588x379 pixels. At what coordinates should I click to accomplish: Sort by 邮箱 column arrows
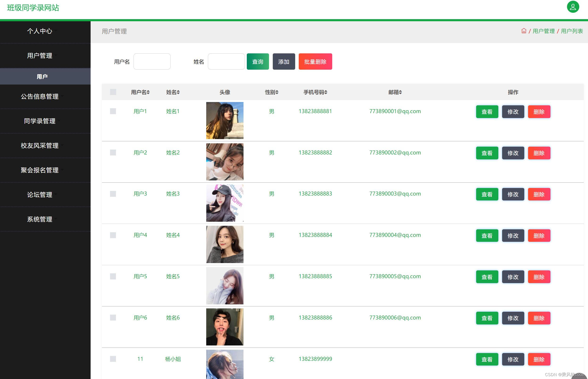click(x=400, y=92)
